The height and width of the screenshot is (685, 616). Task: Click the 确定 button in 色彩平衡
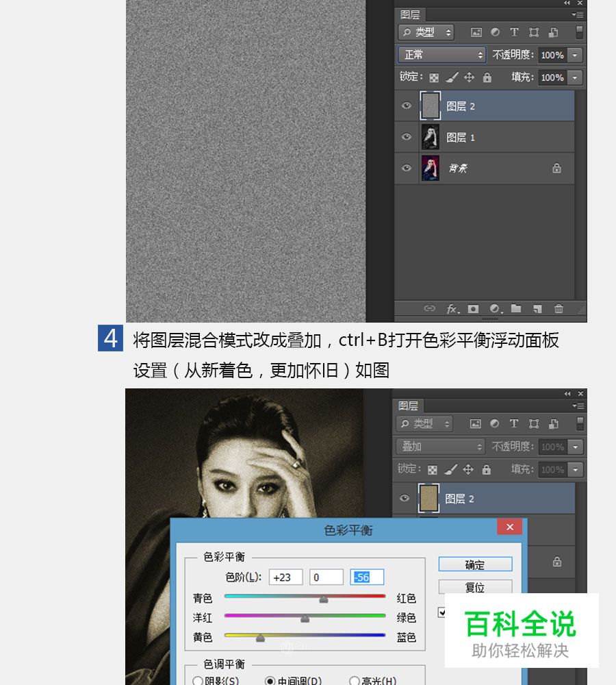[476, 564]
